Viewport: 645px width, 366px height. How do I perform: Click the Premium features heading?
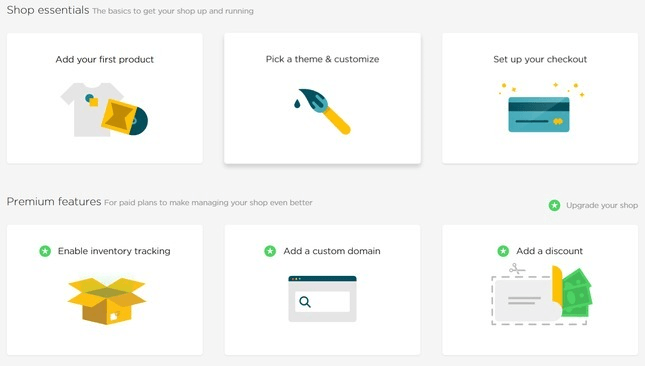pos(54,202)
